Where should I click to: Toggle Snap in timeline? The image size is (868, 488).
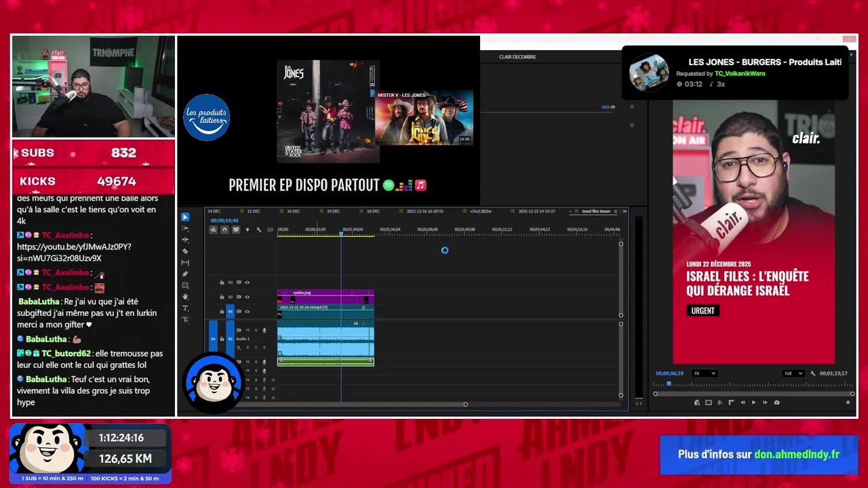(x=224, y=230)
